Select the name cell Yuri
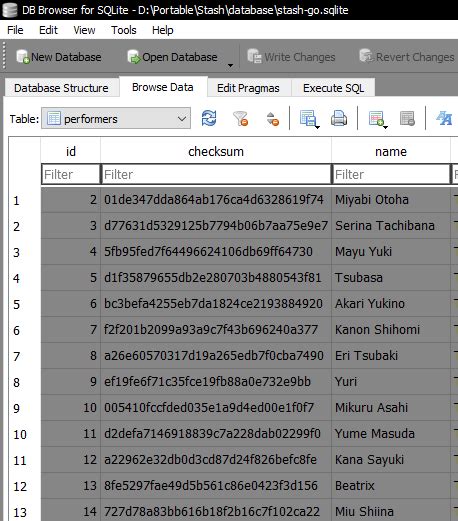This screenshot has height=521, width=458. point(391,382)
